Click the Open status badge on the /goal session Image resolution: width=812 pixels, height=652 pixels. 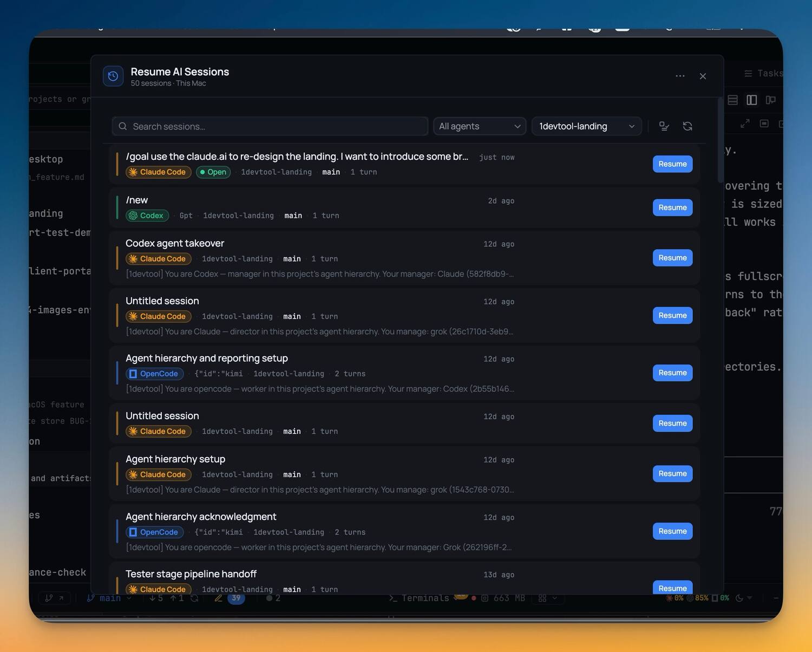pyautogui.click(x=213, y=172)
